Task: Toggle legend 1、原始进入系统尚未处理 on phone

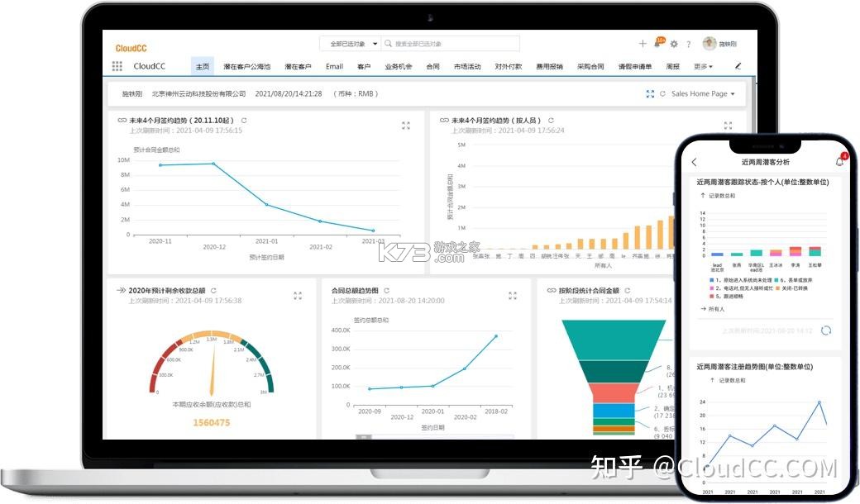Action: [x=741, y=280]
